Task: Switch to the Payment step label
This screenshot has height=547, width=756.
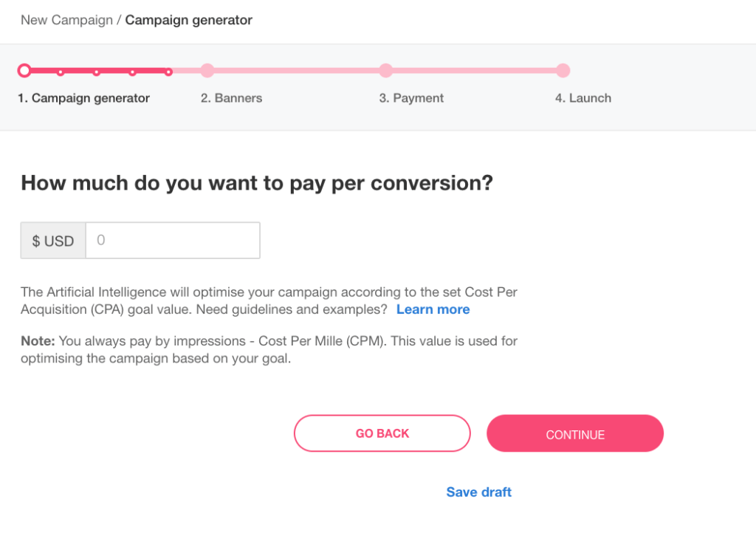Action: click(411, 97)
